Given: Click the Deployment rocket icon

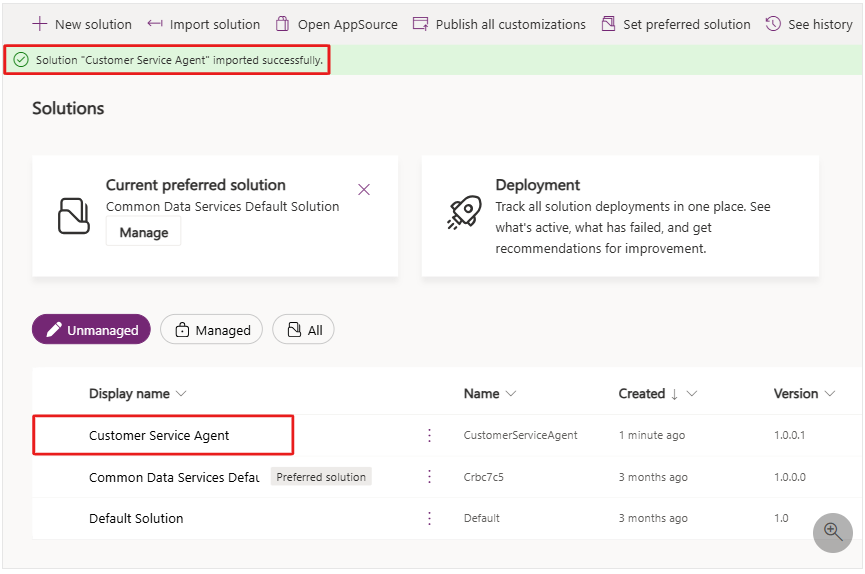Looking at the screenshot, I should [x=464, y=212].
